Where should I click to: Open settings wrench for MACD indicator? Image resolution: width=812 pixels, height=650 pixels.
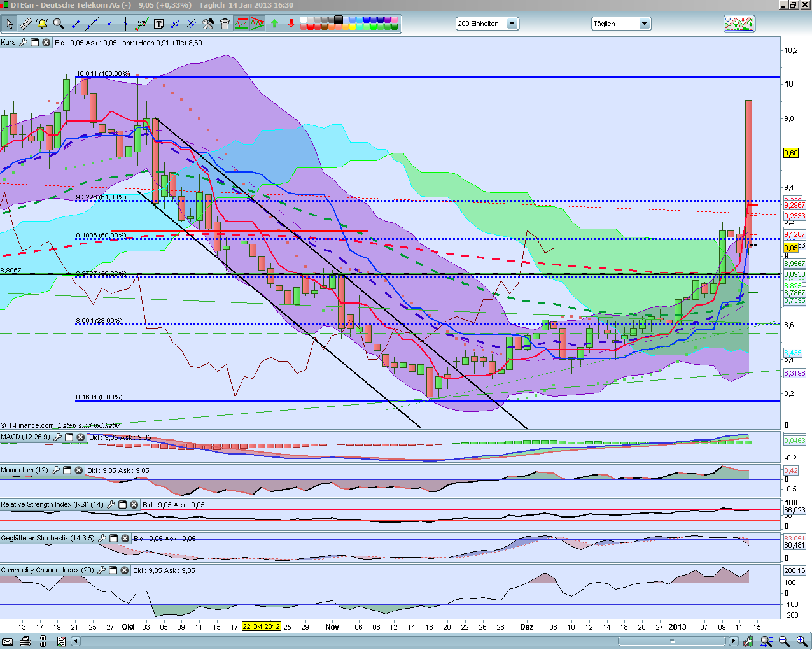click(58, 437)
